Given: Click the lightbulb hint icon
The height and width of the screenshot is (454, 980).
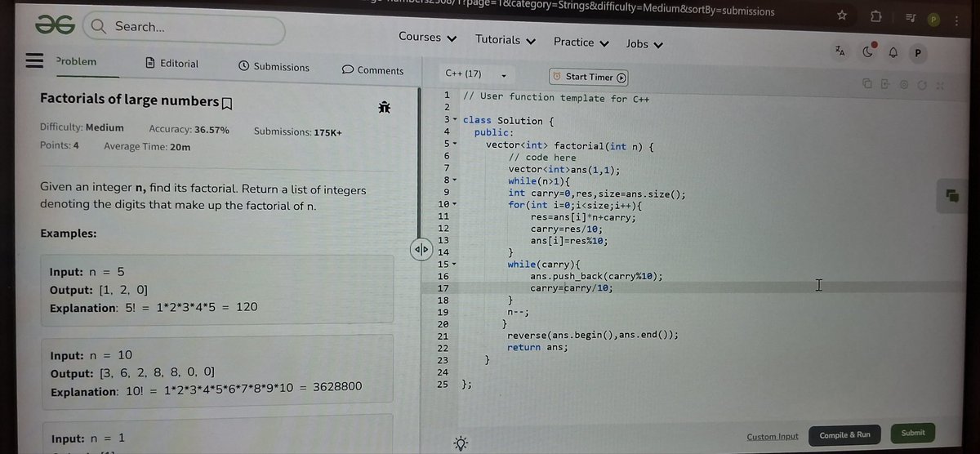Looking at the screenshot, I should coord(461,443).
